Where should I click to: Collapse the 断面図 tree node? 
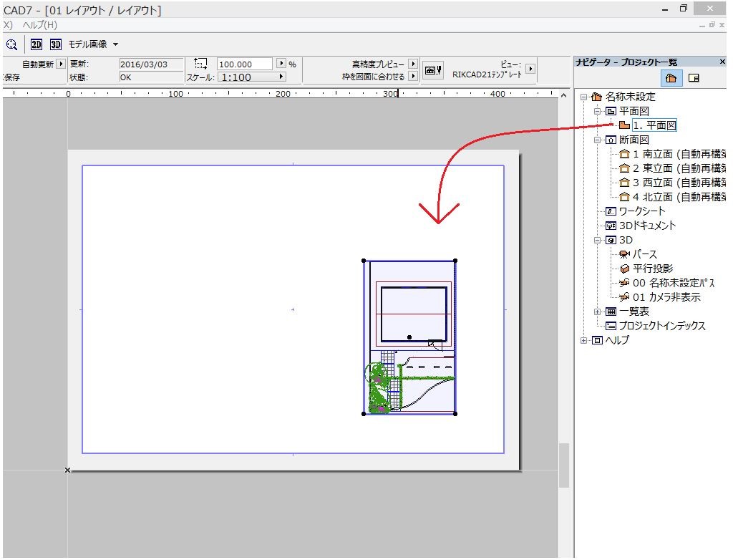point(597,140)
